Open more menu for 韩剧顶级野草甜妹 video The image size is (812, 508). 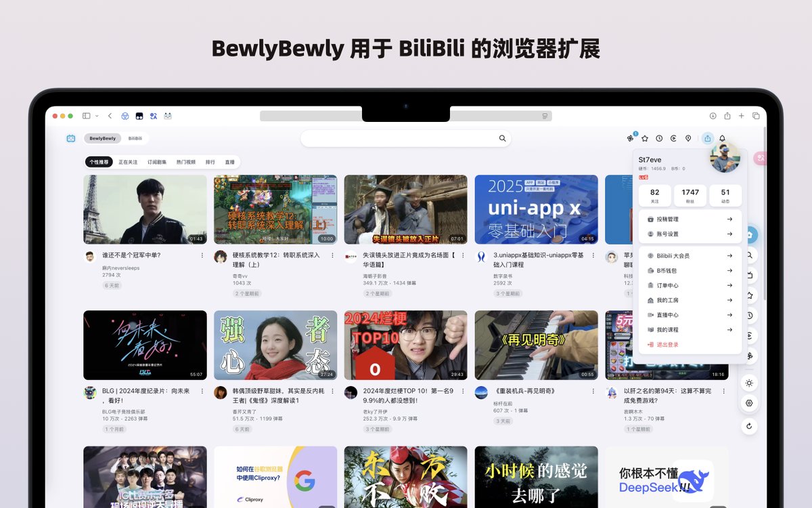tap(332, 391)
